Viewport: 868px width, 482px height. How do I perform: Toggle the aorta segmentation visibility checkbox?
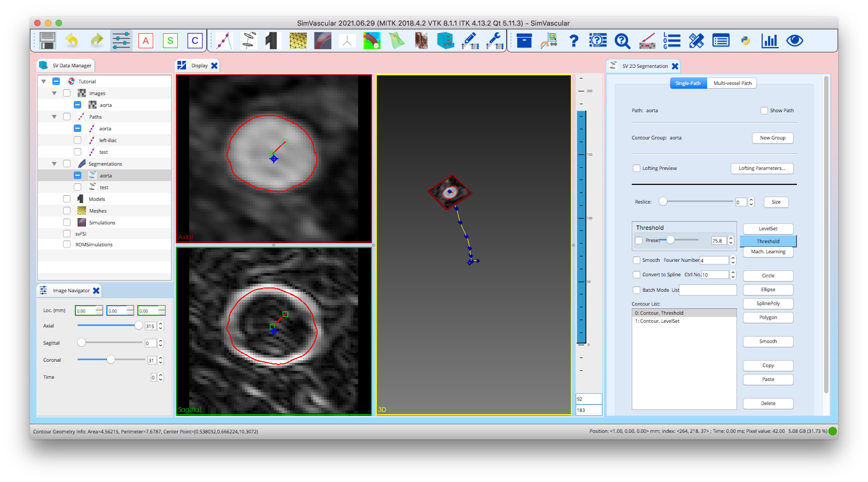77,175
